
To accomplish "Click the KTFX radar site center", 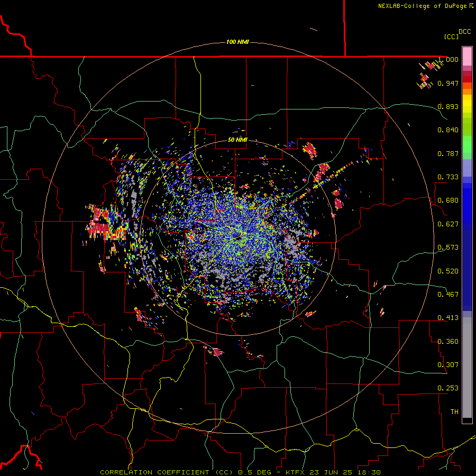I will tap(239, 237).
